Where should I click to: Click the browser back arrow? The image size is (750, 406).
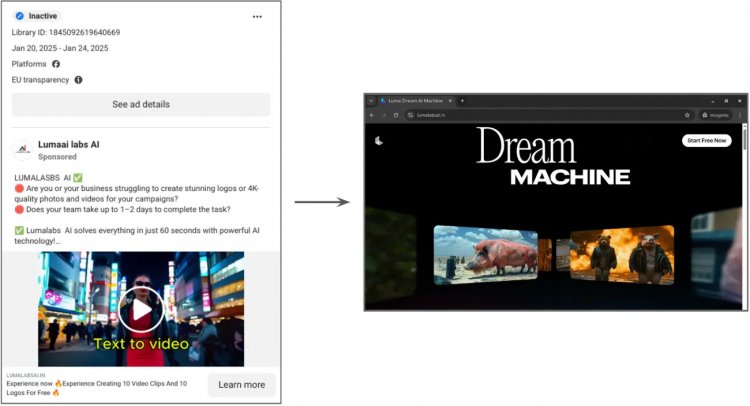[x=372, y=115]
